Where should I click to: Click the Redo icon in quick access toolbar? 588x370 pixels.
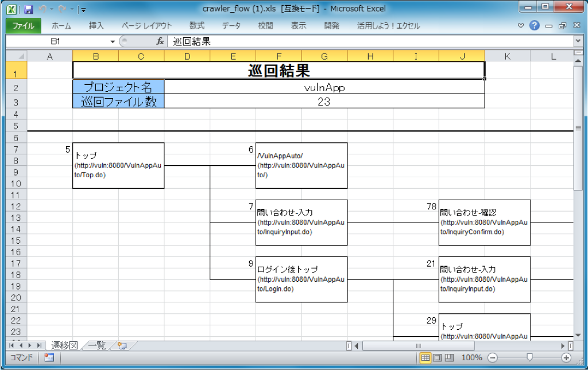coord(63,9)
